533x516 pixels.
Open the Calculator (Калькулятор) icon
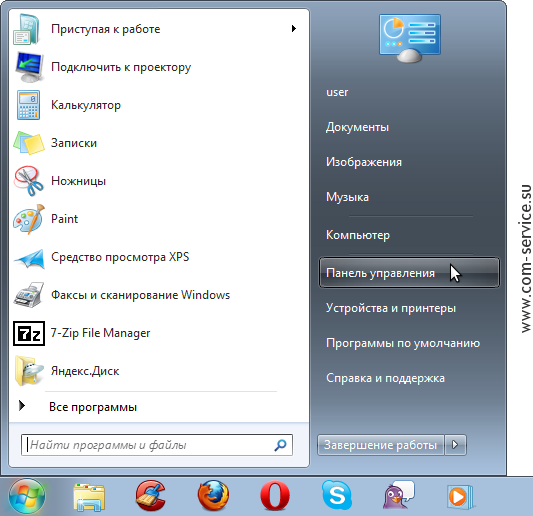(x=29, y=105)
